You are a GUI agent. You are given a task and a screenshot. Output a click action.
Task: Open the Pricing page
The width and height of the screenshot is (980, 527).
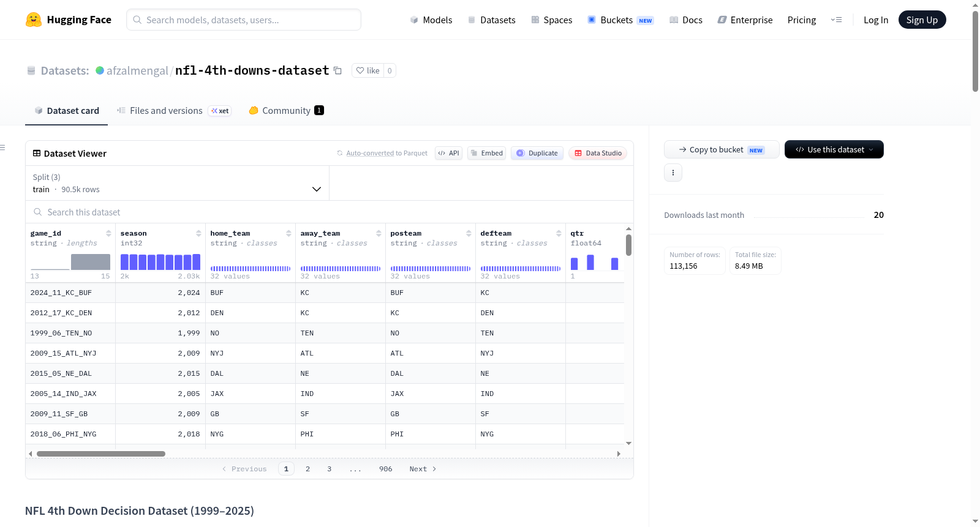(802, 20)
